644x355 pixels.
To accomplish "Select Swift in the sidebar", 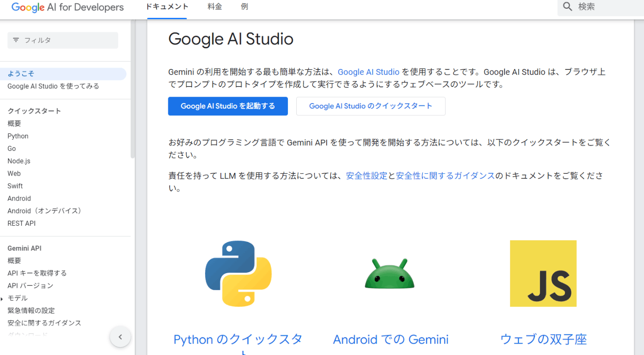I will pos(15,186).
